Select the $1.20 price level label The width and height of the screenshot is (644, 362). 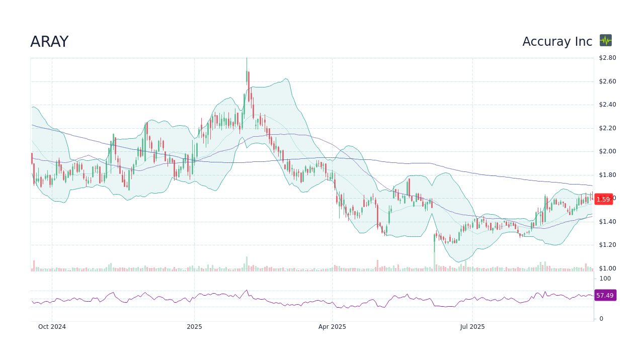(608, 244)
